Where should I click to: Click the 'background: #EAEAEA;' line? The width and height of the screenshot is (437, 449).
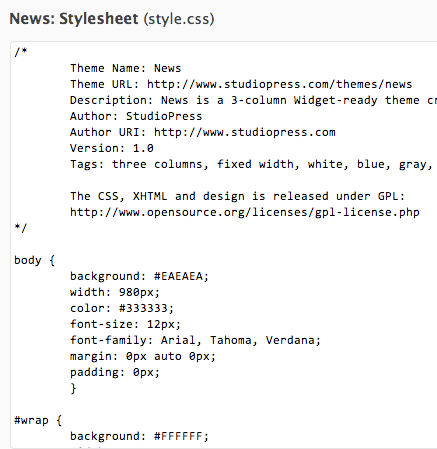coord(139,276)
